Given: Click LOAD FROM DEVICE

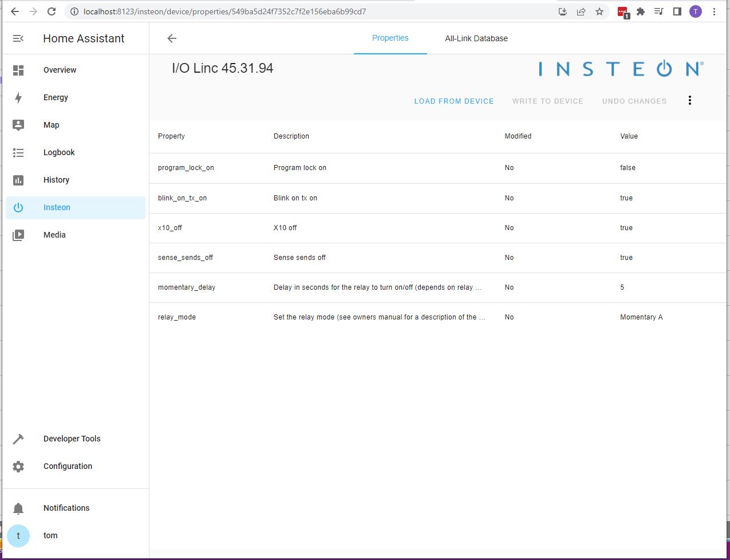Looking at the screenshot, I should [453, 101].
